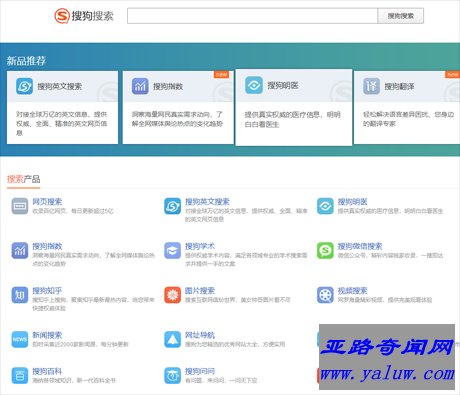This screenshot has height=395, width=460.
Task: Click the 网页搜索 icon in product list
Action: [20, 206]
